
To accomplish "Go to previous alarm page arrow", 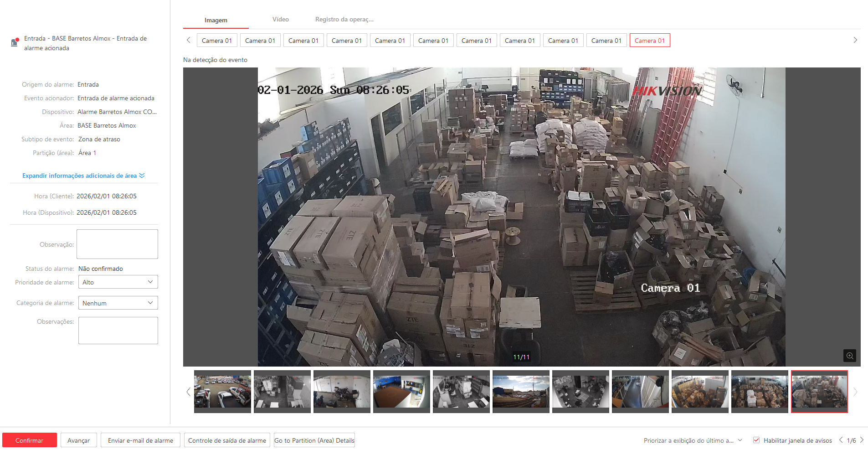I will [x=841, y=440].
